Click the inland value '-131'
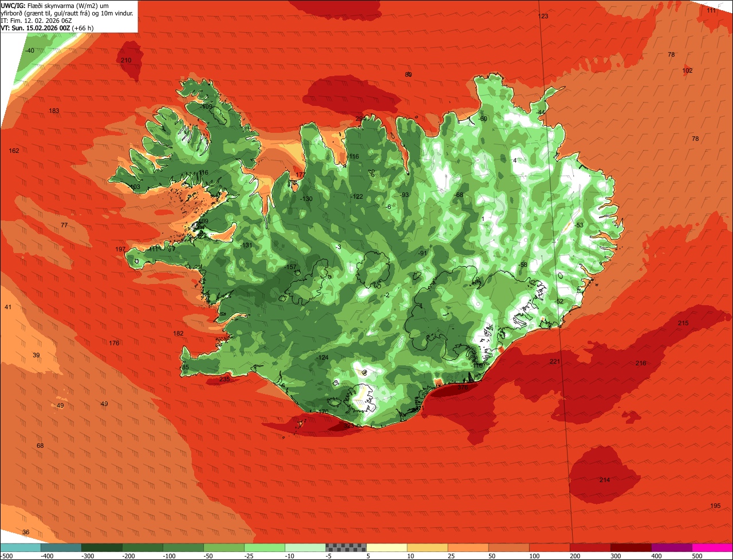The width and height of the screenshot is (733, 560). pyautogui.click(x=246, y=246)
